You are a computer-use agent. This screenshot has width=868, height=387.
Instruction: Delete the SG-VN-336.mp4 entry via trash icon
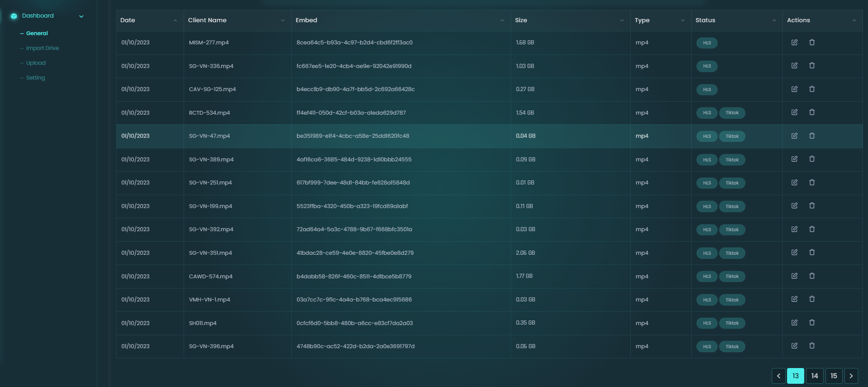(812, 66)
